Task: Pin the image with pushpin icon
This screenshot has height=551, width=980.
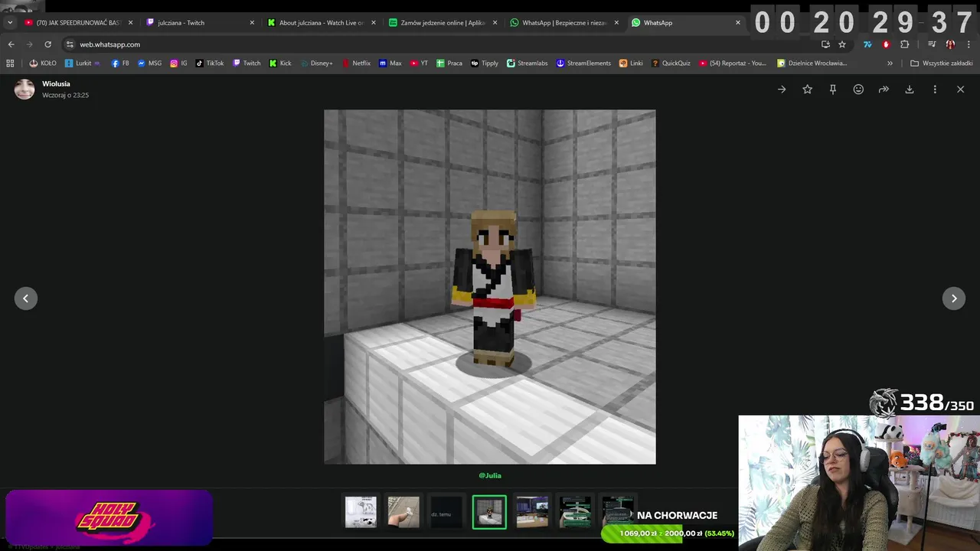Action: coord(833,90)
